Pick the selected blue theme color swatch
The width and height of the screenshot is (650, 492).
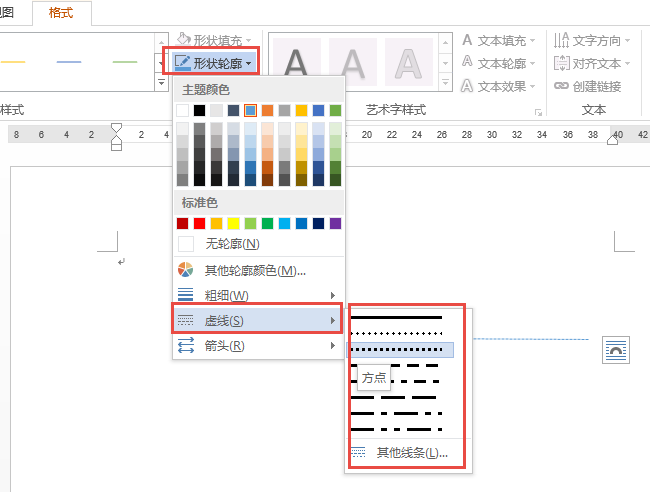click(x=250, y=110)
